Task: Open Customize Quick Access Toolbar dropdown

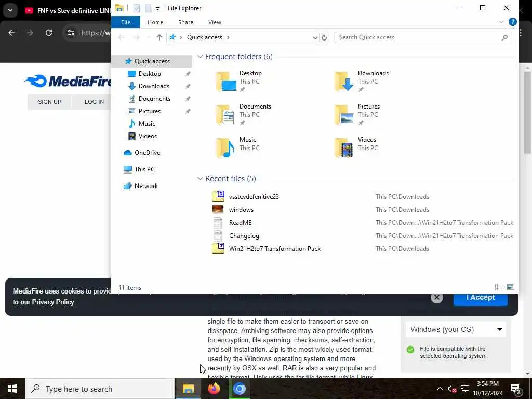Action: point(157,8)
